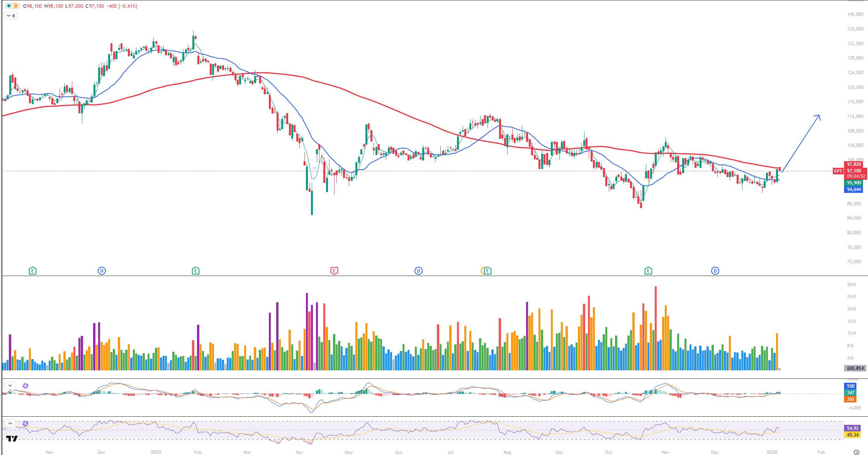Click the green earnings marker near late October
The width and height of the screenshot is (868, 455).
click(x=648, y=271)
